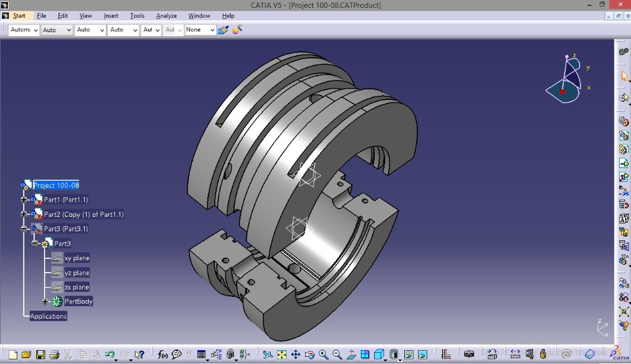Image resolution: width=631 pixels, height=364 pixels.
Task: Open the Start menu
Action: [x=19, y=16]
